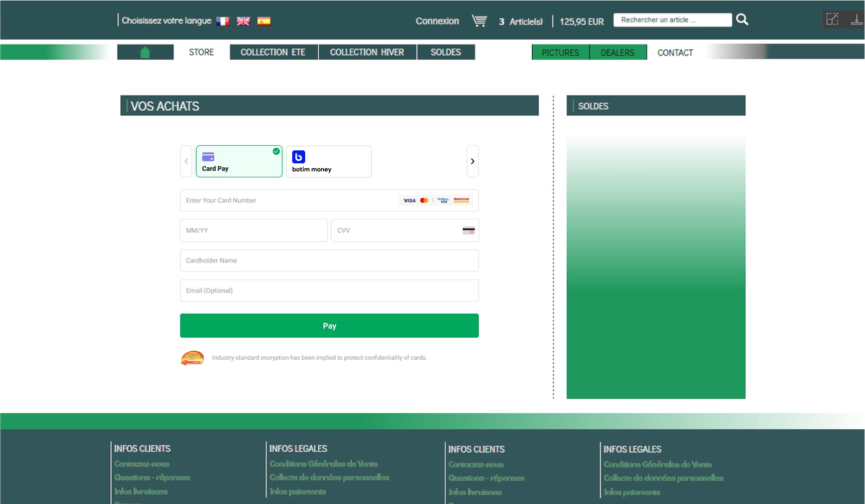Switch to the PICTURES tab

tap(560, 53)
